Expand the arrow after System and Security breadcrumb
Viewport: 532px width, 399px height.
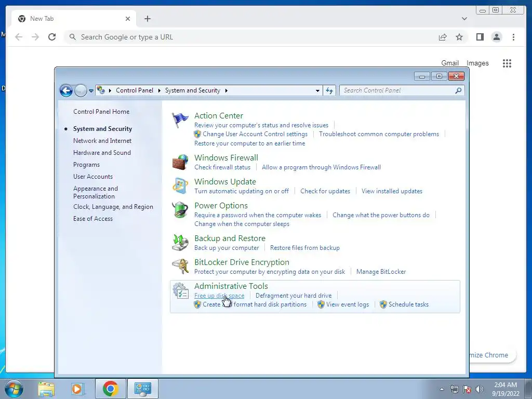[x=227, y=90]
